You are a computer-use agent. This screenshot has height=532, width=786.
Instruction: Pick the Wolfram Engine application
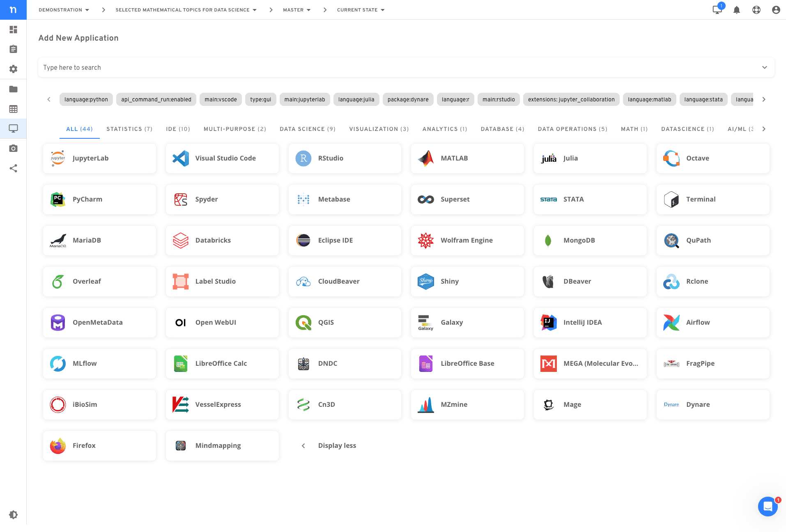(x=468, y=240)
